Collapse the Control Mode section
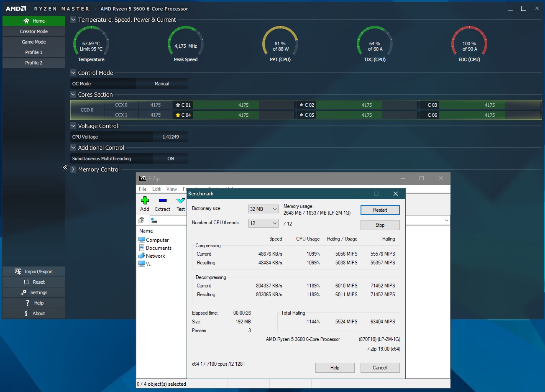Screen dimensions: 545x392 click(x=73, y=73)
